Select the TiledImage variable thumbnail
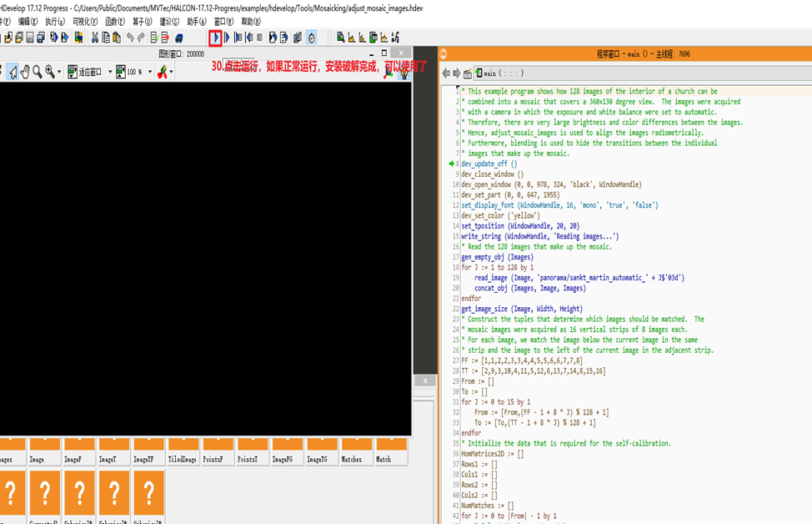 [x=184, y=451]
